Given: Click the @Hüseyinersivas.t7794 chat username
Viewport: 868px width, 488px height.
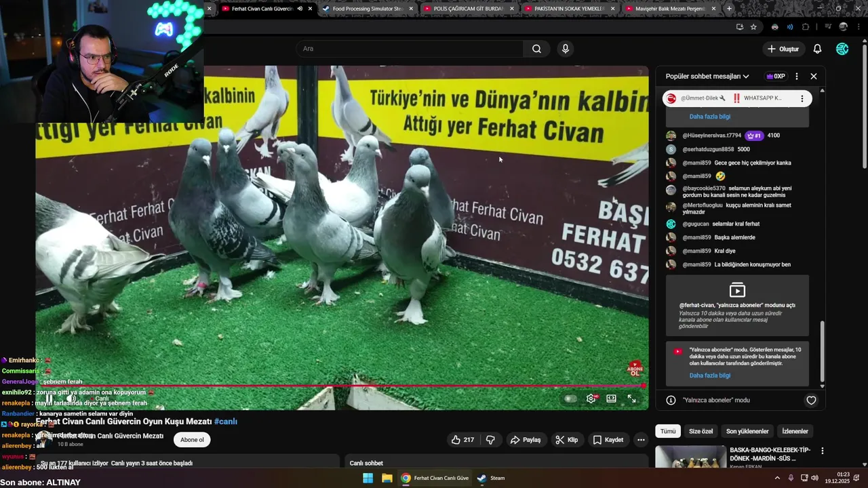Looking at the screenshot, I should click(712, 136).
